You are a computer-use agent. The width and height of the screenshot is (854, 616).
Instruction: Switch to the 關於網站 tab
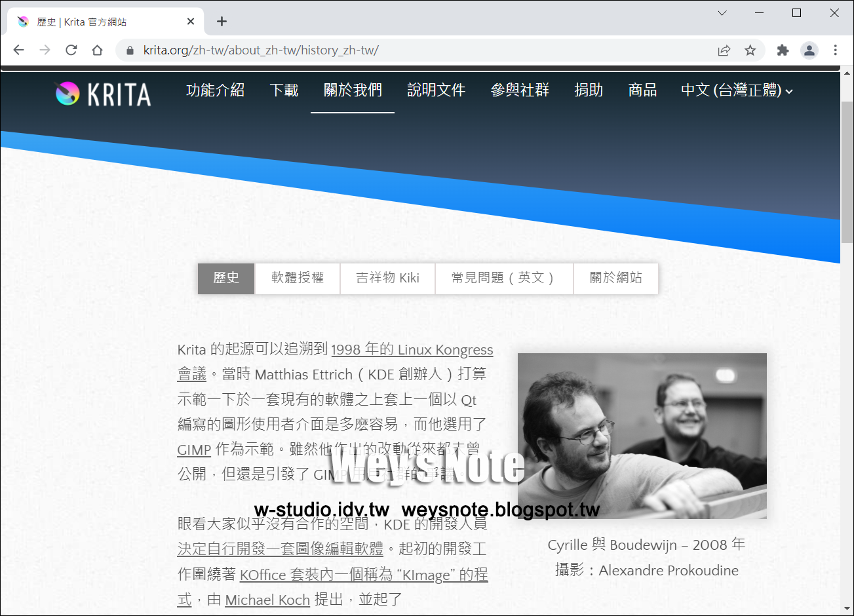click(615, 279)
